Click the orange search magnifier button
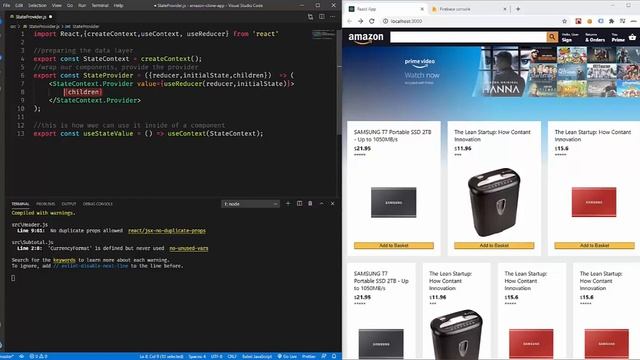The height and width of the screenshot is (360, 640). coord(552,37)
